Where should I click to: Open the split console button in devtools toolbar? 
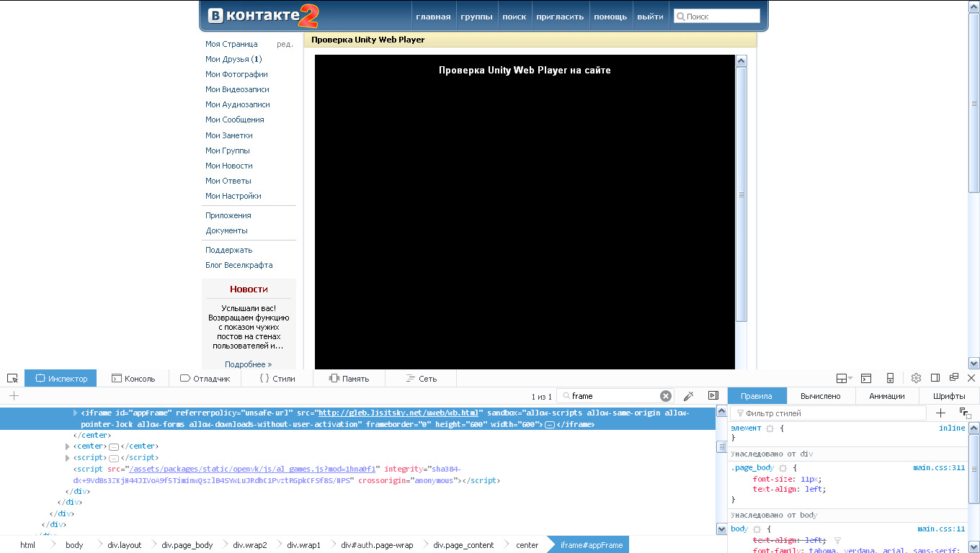(866, 378)
